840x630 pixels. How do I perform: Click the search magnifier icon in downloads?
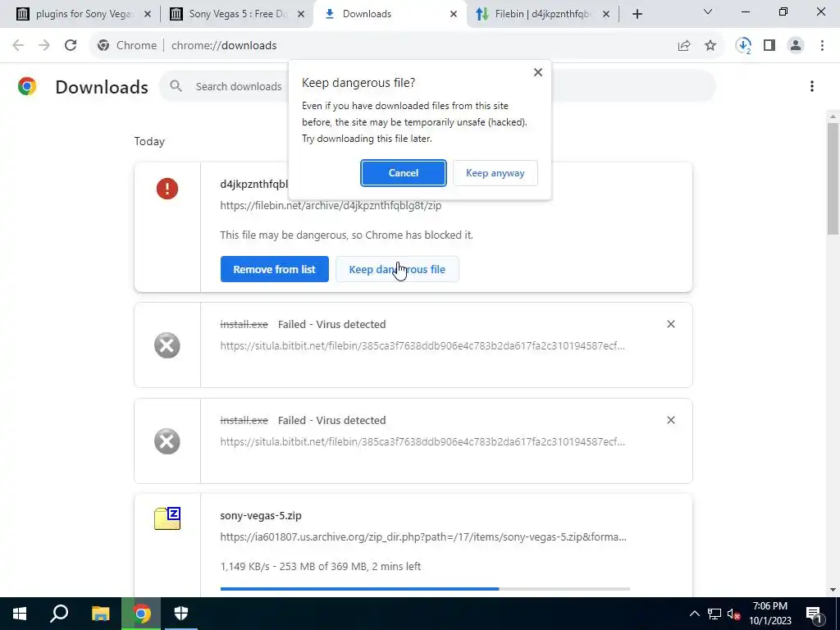click(x=176, y=85)
